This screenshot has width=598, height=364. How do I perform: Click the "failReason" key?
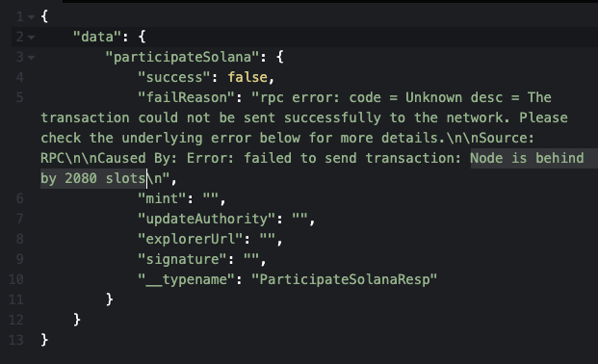(x=186, y=97)
